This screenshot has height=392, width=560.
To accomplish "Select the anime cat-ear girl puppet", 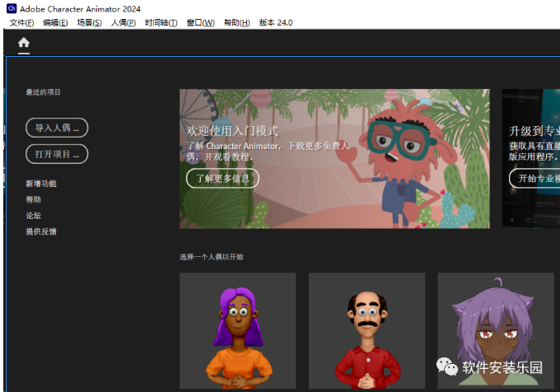I will point(496,331).
